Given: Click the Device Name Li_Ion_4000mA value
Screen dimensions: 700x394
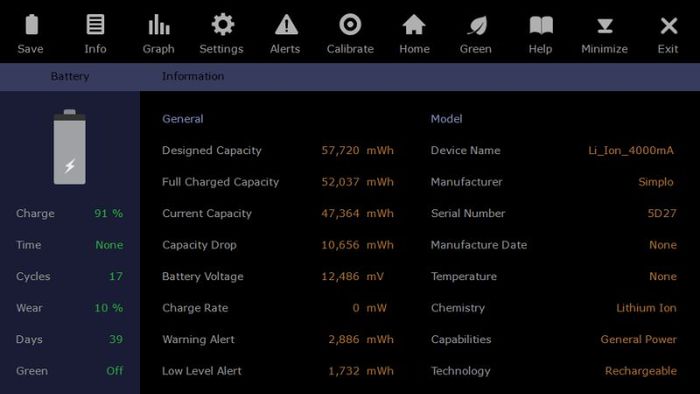Looking at the screenshot, I should pyautogui.click(x=631, y=151).
